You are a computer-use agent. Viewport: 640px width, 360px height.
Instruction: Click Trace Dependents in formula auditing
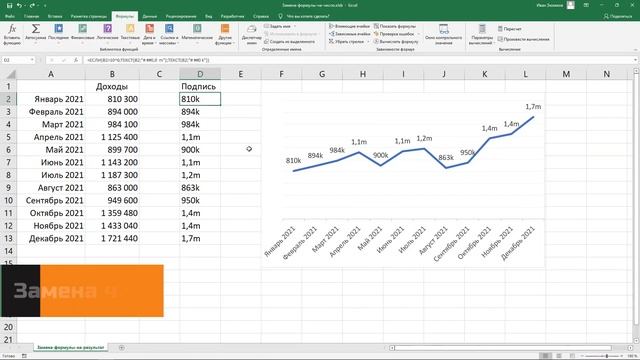point(349,34)
